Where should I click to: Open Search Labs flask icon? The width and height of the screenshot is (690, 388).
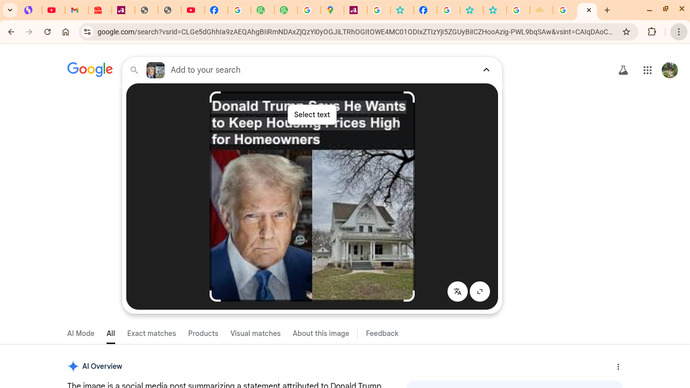pos(623,70)
